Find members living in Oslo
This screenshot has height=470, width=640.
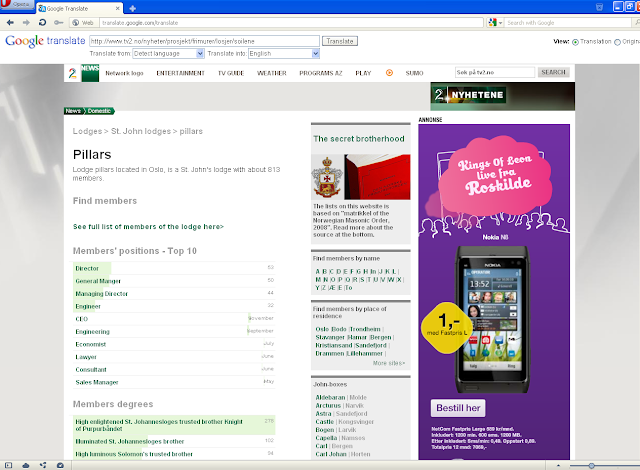click(x=322, y=329)
